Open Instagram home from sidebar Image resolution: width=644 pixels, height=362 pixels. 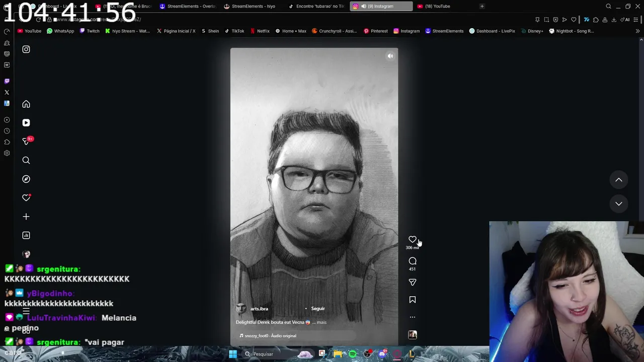[26, 104]
